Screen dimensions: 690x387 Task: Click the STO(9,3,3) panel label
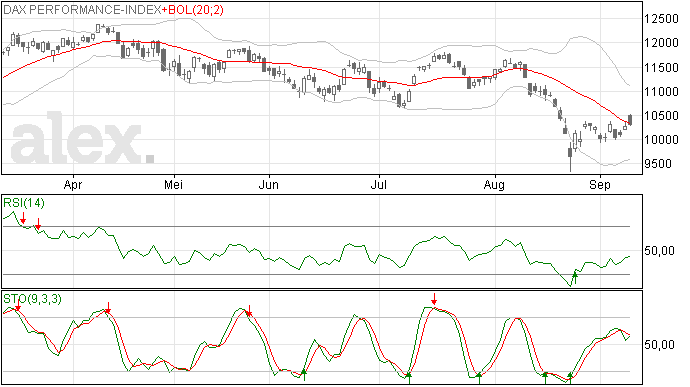pos(32,299)
